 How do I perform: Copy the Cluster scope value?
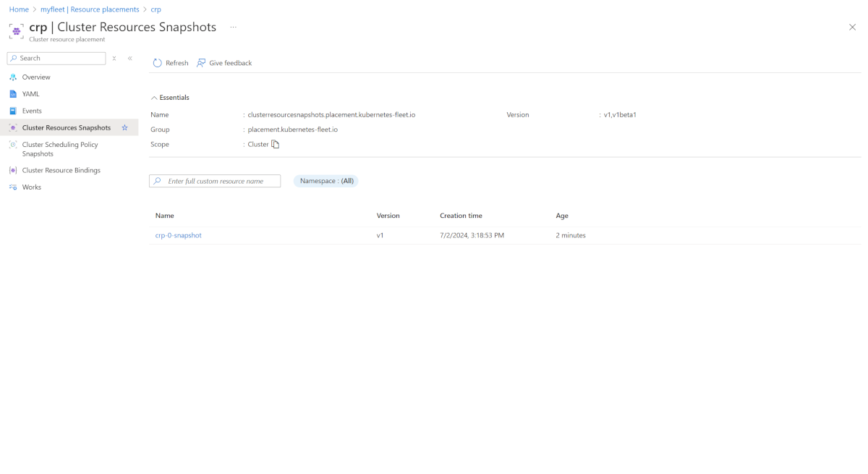[275, 144]
